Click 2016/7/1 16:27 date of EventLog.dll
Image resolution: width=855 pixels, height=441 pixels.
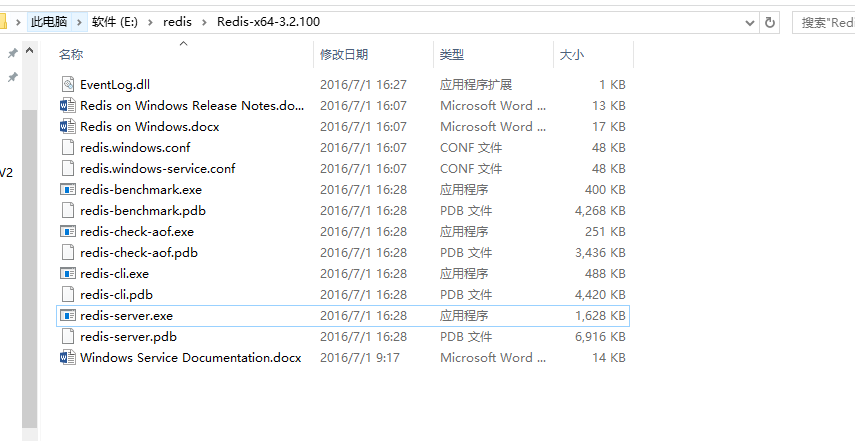(363, 84)
